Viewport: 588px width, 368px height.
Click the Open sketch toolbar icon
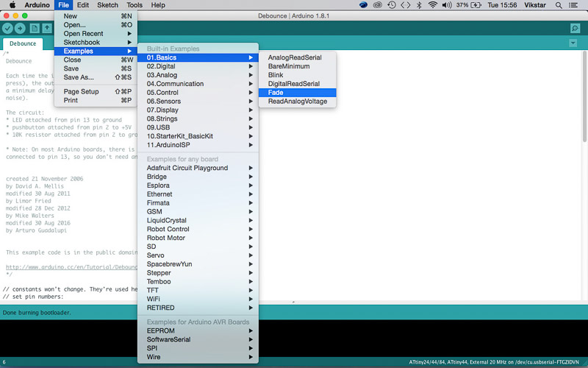pyautogui.click(x=47, y=28)
